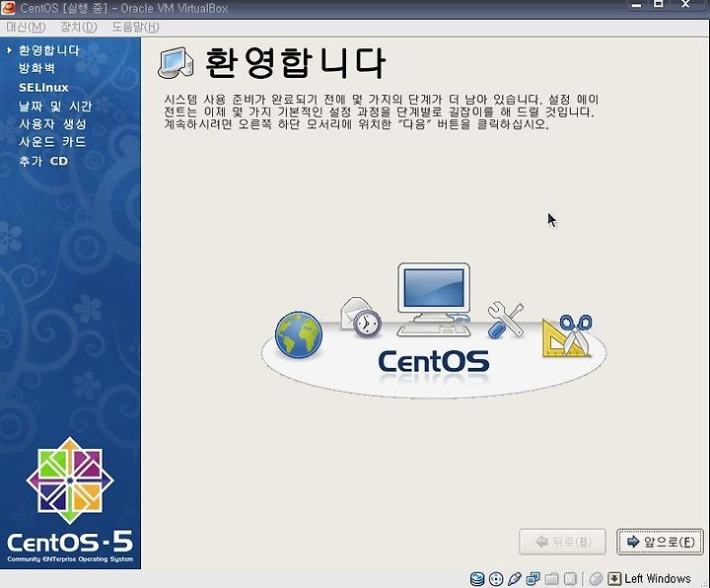Viewport: 710px width, 588px height.
Task: Click the host key arrow indicator icon
Action: click(614, 578)
